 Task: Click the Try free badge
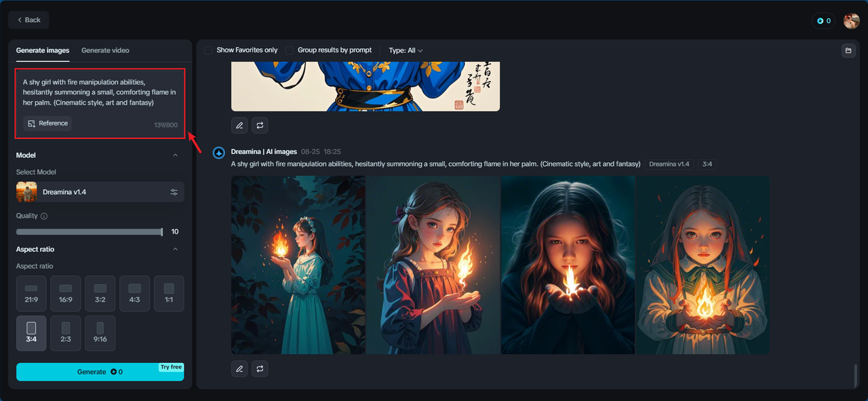[171, 367]
